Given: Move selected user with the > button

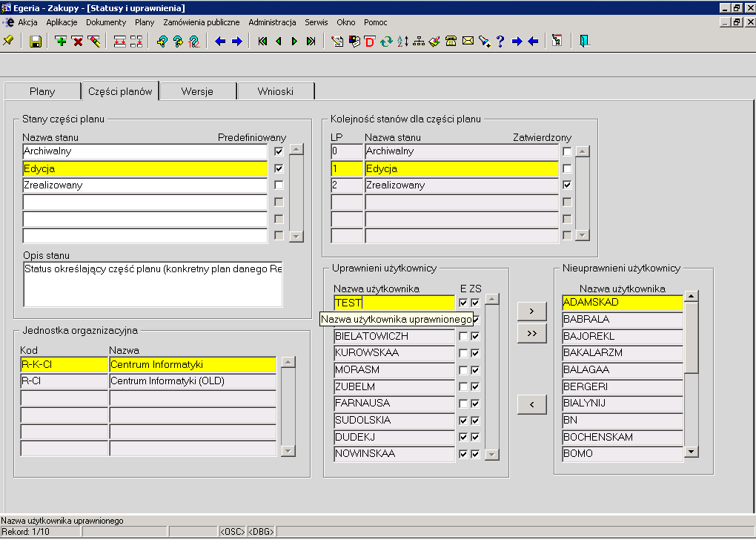Looking at the screenshot, I should coord(532,312).
